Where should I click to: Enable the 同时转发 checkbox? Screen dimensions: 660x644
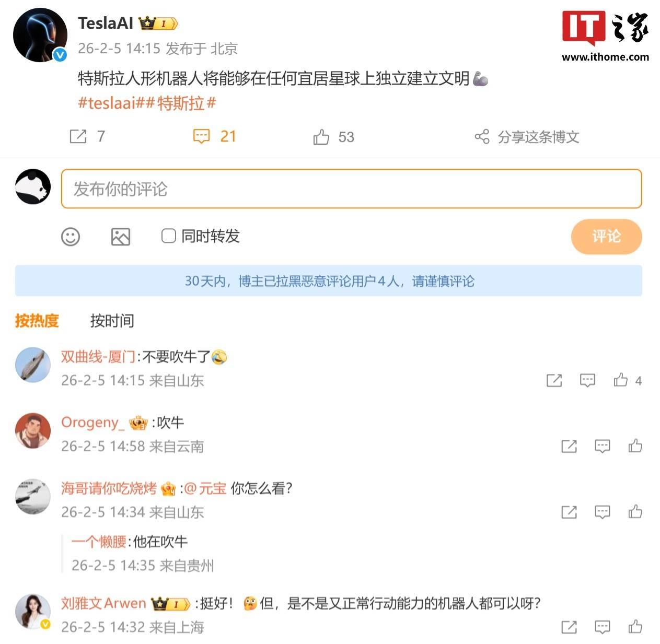(168, 236)
